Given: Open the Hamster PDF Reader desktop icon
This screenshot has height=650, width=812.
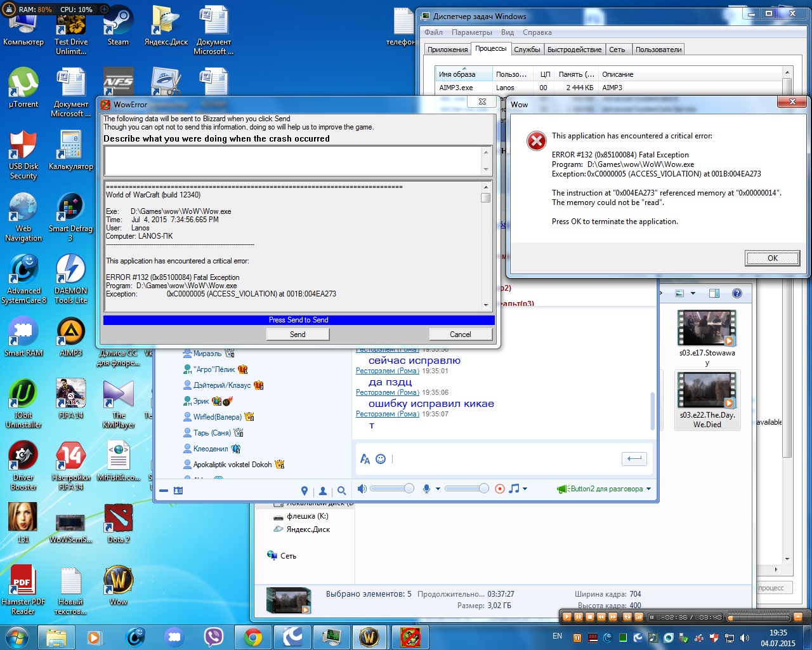Looking at the screenshot, I should click(x=23, y=590).
